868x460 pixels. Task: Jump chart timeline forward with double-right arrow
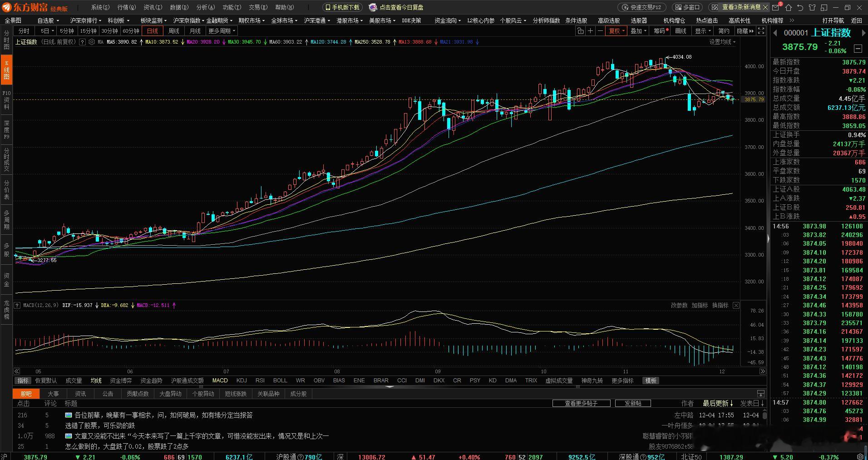(x=763, y=371)
